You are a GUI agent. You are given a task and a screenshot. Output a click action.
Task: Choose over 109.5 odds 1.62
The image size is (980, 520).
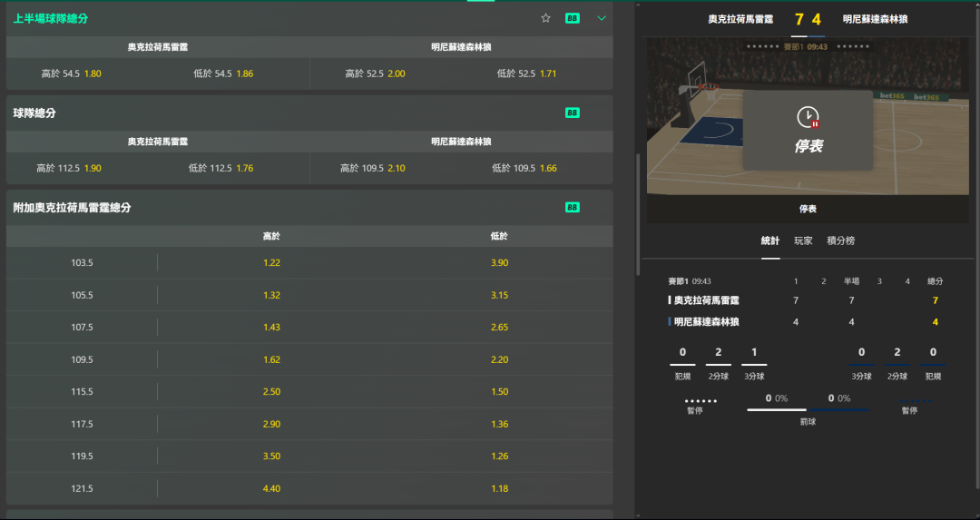pos(271,359)
